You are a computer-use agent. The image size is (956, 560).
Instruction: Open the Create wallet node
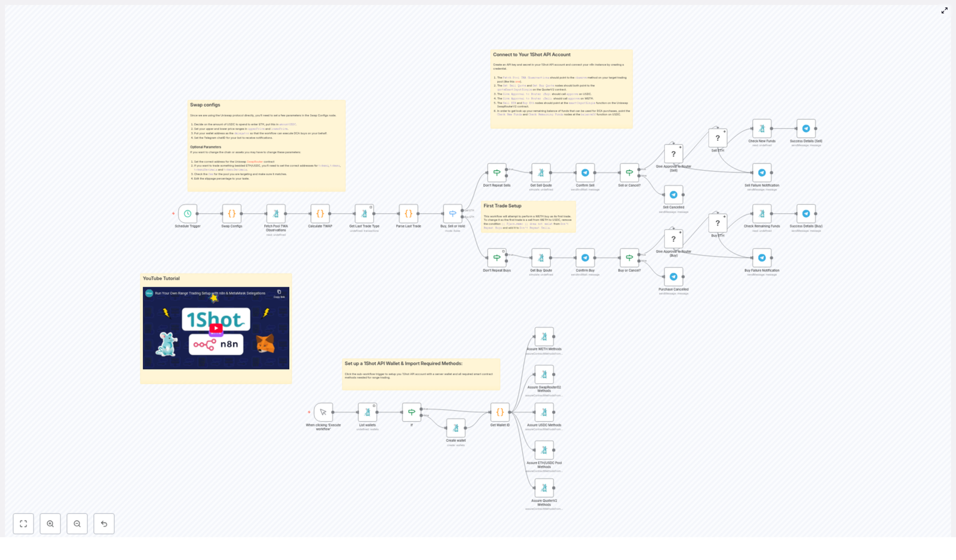(456, 427)
